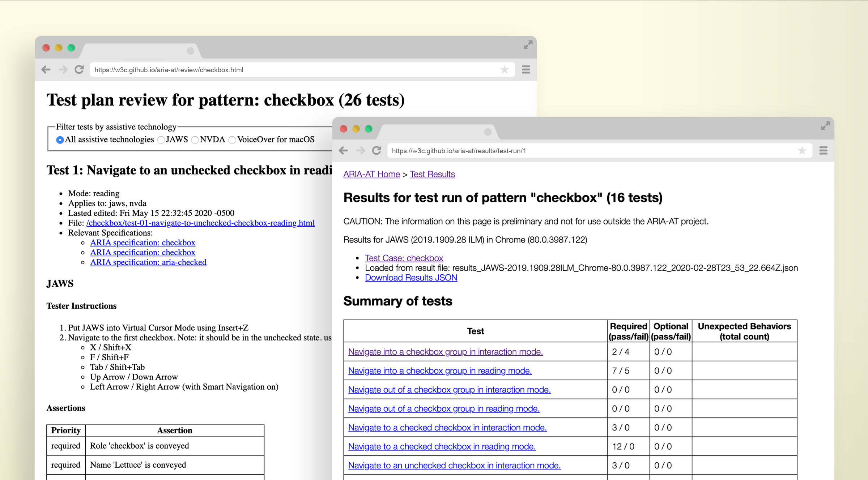Click back arrow in test-run results browser
Viewport: 868px width, 480px height.
click(x=344, y=150)
